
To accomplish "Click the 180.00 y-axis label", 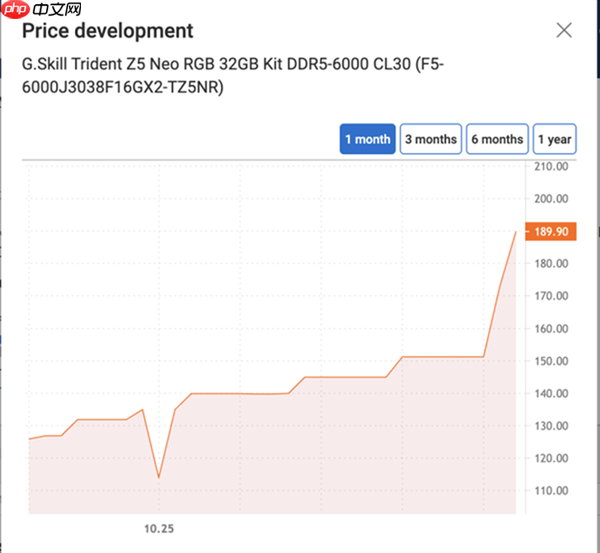I will [552, 264].
